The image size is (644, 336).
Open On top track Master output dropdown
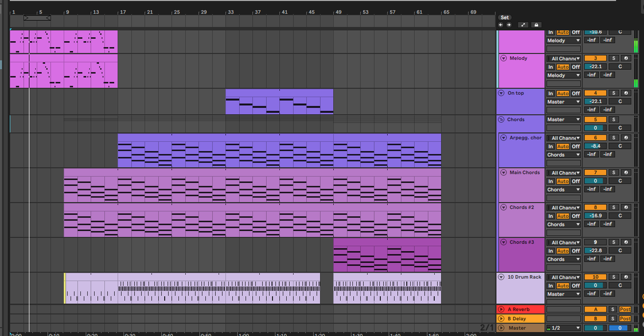click(x=563, y=101)
